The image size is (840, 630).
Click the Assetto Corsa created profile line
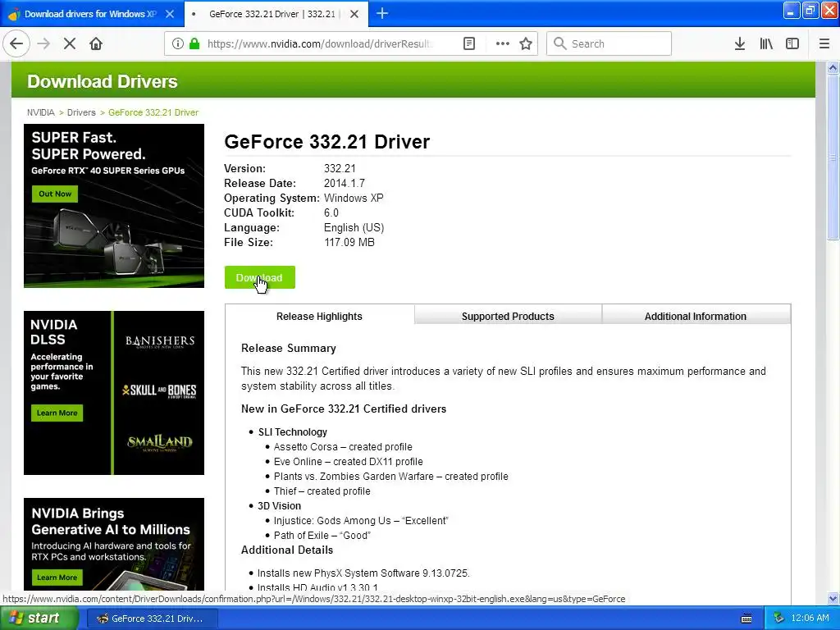click(343, 447)
